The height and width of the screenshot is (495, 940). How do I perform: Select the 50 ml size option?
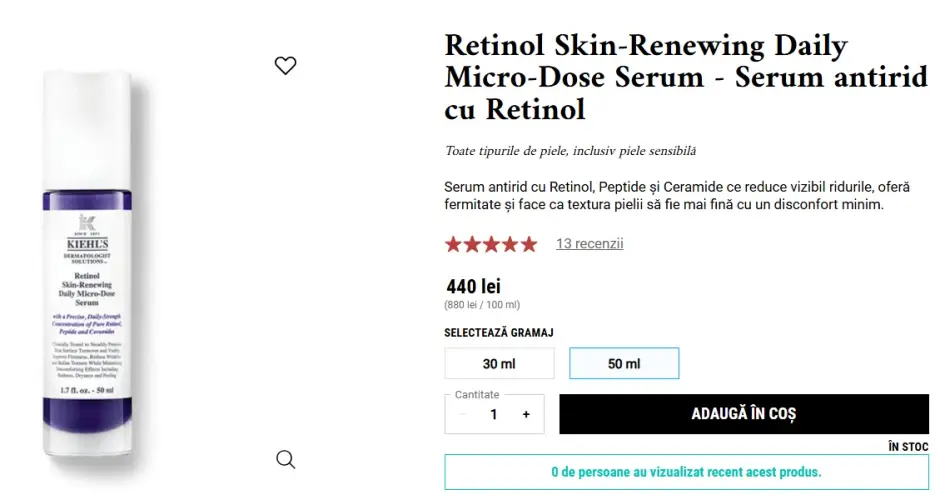pos(624,363)
